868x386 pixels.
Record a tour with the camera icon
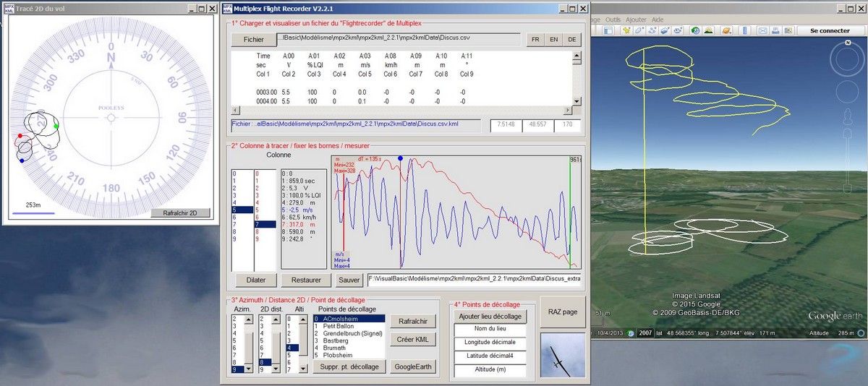click(678, 30)
